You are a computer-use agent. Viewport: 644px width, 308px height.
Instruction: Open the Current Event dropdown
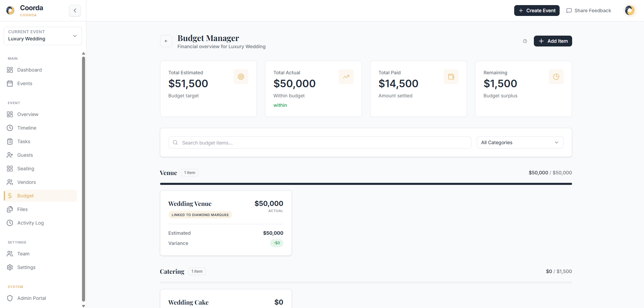point(43,36)
